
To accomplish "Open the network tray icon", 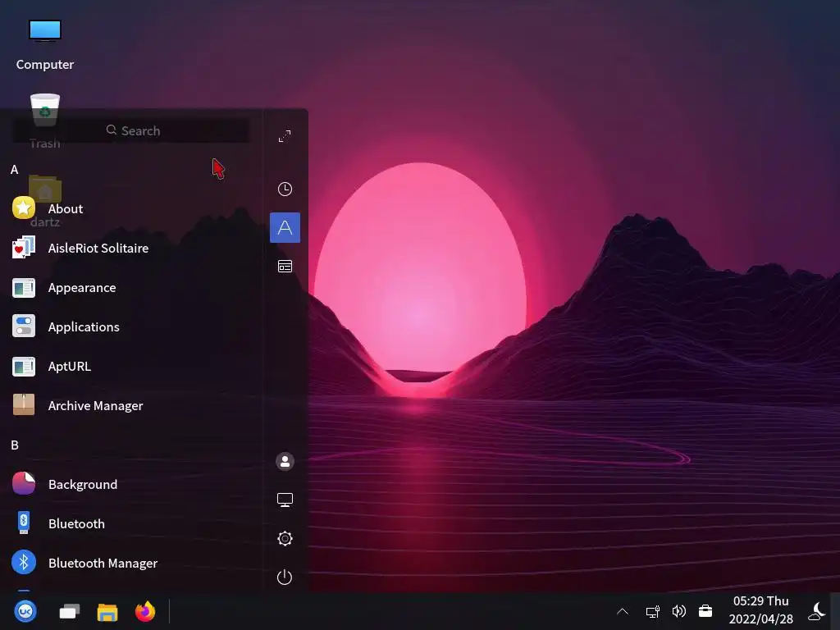I will point(652,611).
